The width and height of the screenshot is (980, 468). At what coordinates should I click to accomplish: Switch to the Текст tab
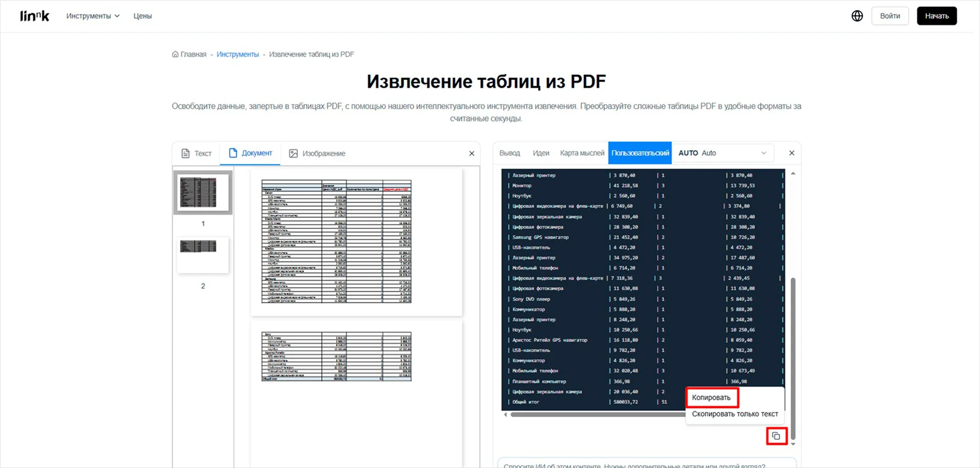[x=197, y=153]
